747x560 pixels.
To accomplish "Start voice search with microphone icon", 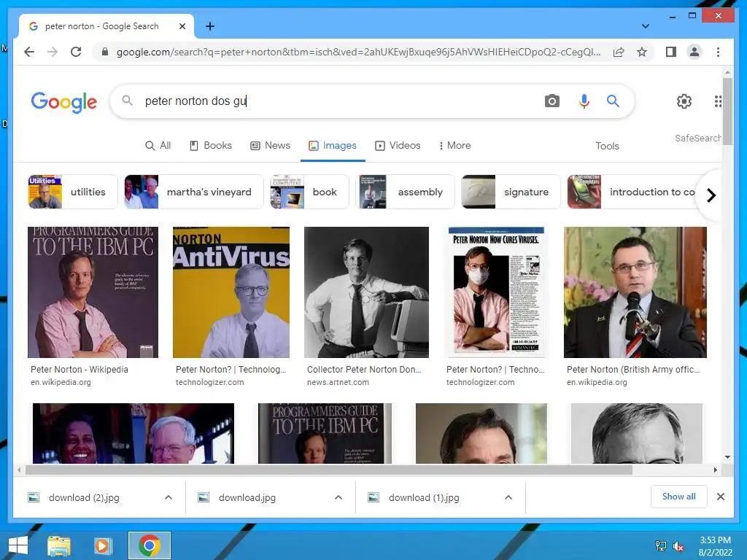I will [584, 101].
